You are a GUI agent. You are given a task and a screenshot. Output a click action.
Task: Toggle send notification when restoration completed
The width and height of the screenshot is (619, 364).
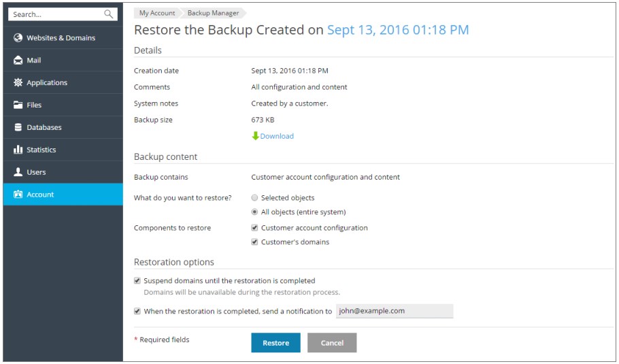click(137, 311)
